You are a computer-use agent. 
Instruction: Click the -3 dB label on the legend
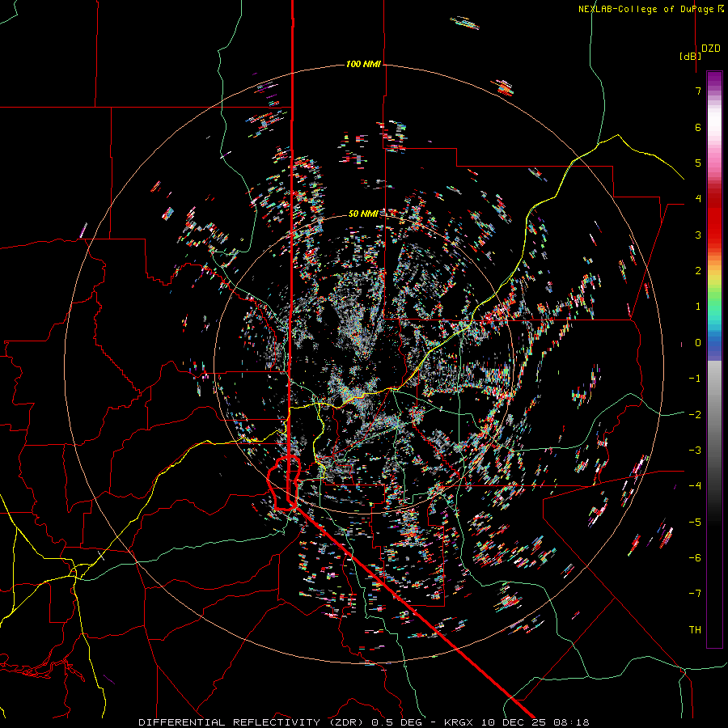tap(695, 450)
